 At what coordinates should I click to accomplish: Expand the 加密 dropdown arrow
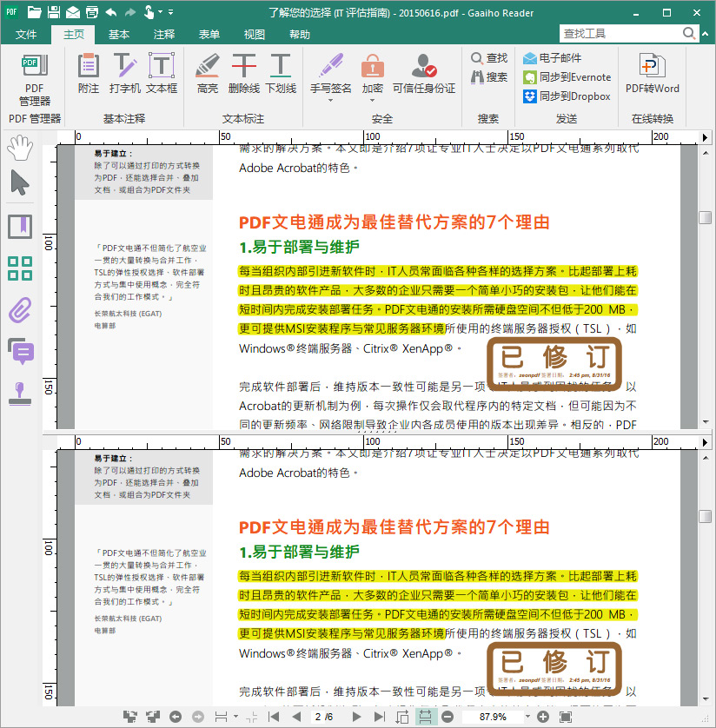tap(373, 100)
